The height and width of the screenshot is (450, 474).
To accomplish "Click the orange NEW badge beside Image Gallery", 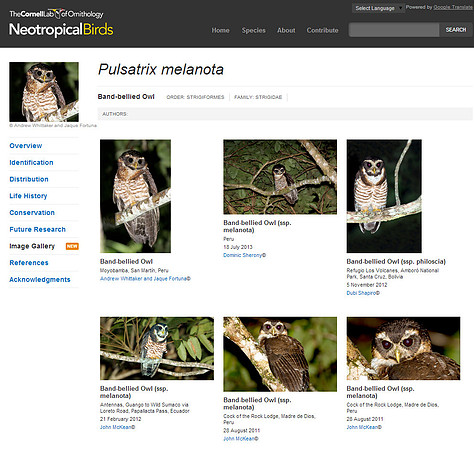I will pos(72,246).
